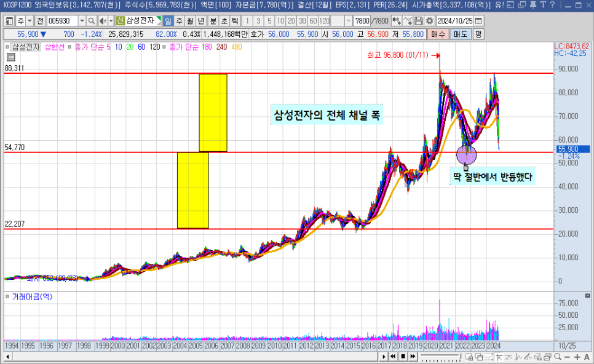The image size is (594, 364).
Task: Zoom in with the plus icon
Action: click(x=577, y=357)
